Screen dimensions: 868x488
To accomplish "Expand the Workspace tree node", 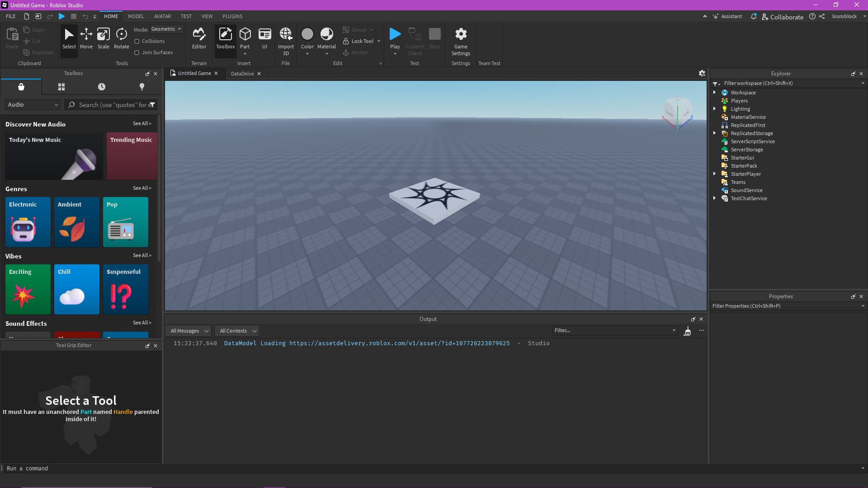I will click(x=715, y=92).
